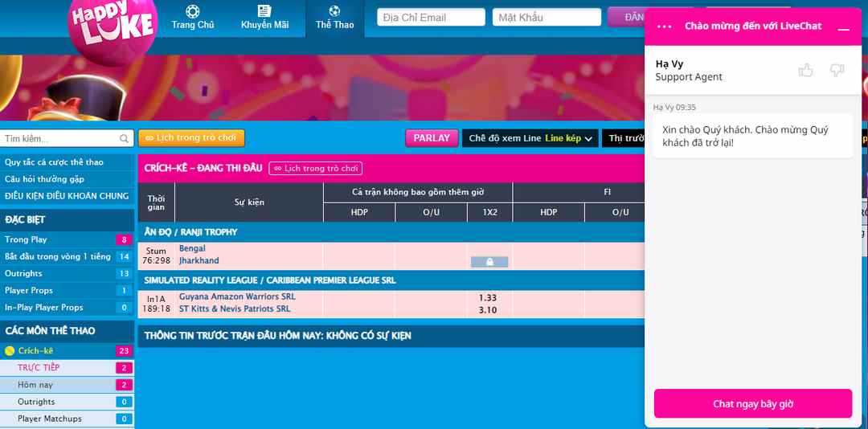
Task: Select odds 1.33 for Guyana Amazon Warriors
Action: tap(488, 297)
